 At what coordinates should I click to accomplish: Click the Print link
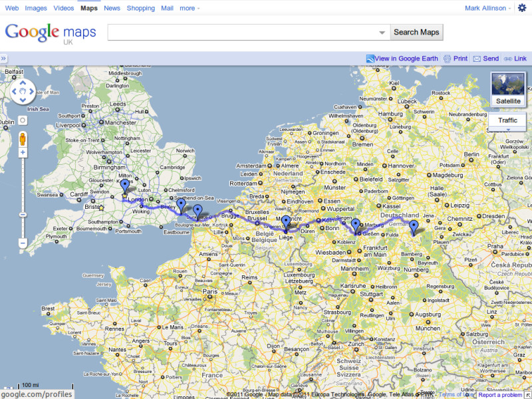(x=460, y=59)
